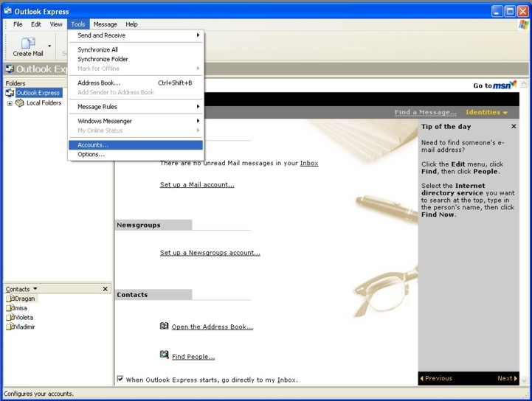532x401 pixels.
Task: Open the Create Mail stationery dropdown arrow
Action: [x=49, y=46]
